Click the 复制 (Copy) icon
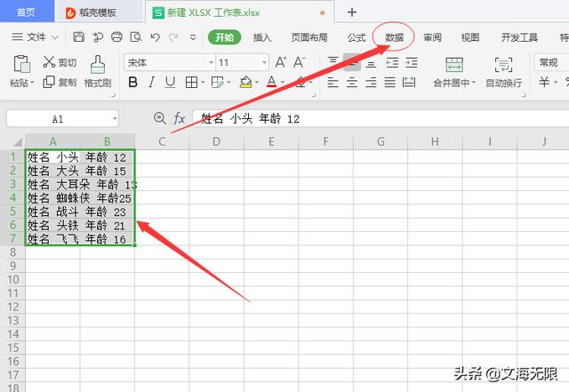 pyautogui.click(x=49, y=83)
